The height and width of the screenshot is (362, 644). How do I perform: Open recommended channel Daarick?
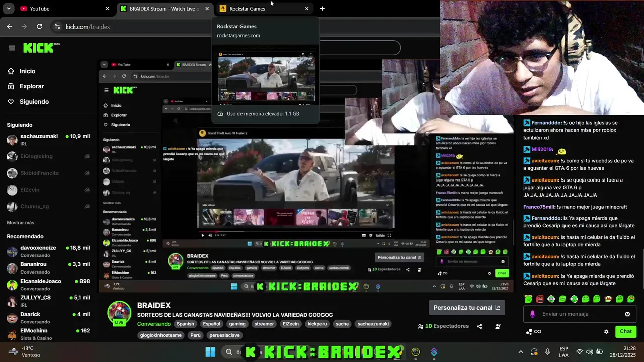tap(48, 318)
